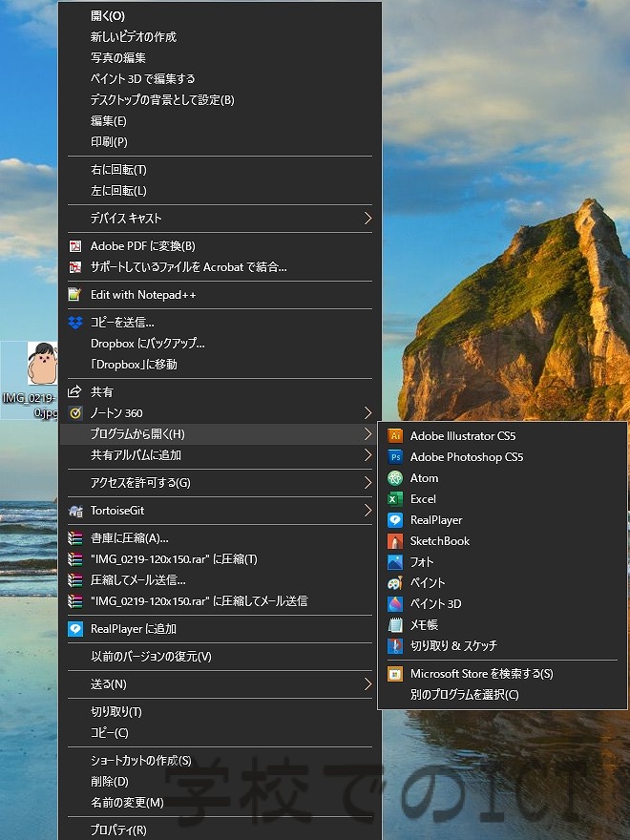Click the SketchBook app icon
The image size is (630, 840).
395,541
